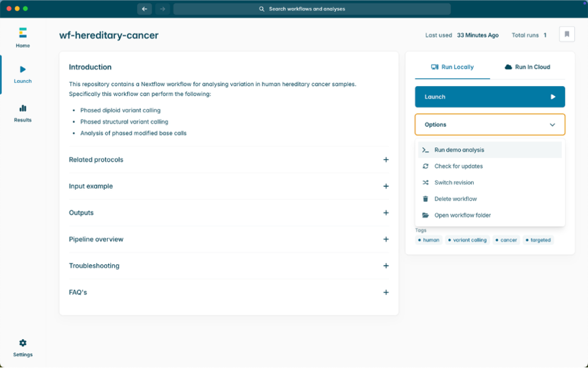Open the Launch section in the sidebar
Viewport: 588px width, 368px height.
tap(23, 74)
